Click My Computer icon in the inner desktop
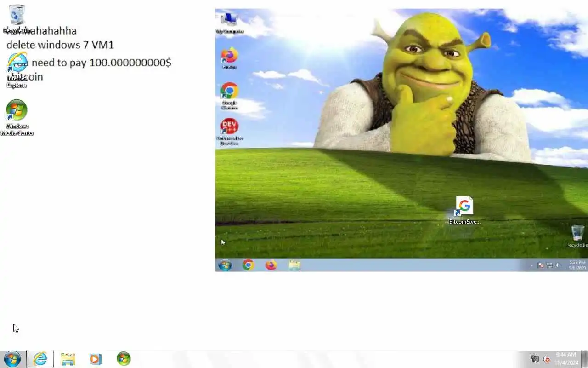 coord(229,23)
